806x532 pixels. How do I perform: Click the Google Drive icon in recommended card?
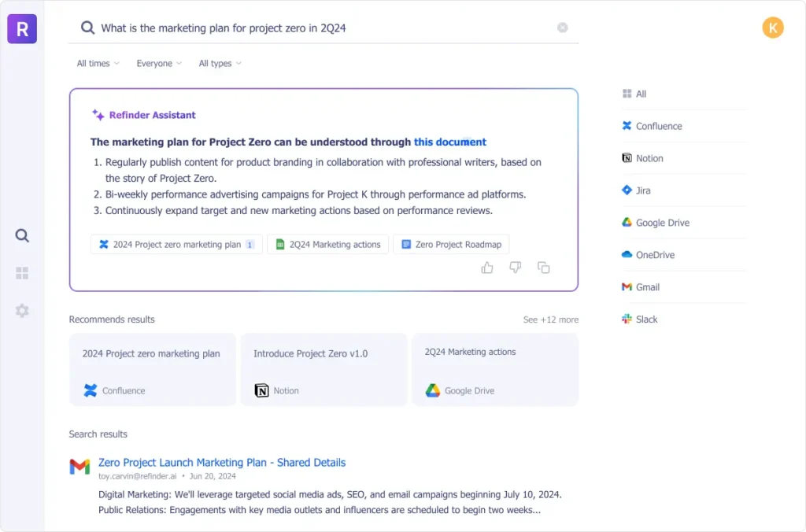point(433,390)
